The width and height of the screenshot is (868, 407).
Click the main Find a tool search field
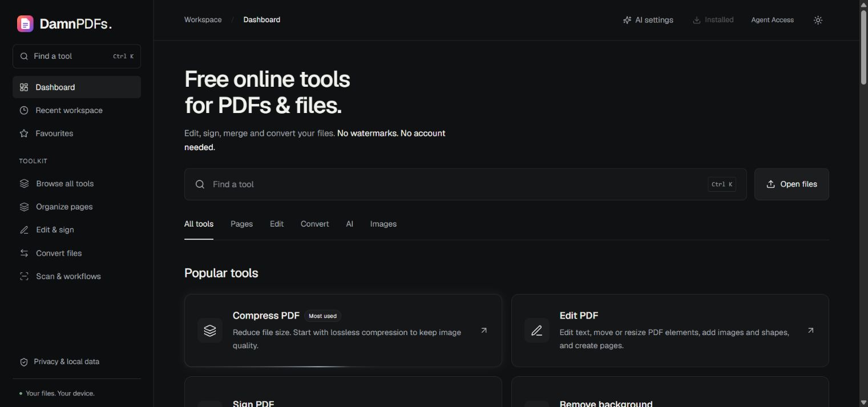[x=465, y=184]
